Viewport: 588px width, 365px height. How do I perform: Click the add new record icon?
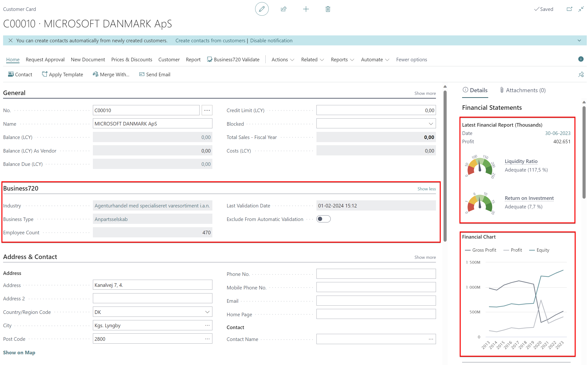coord(306,9)
